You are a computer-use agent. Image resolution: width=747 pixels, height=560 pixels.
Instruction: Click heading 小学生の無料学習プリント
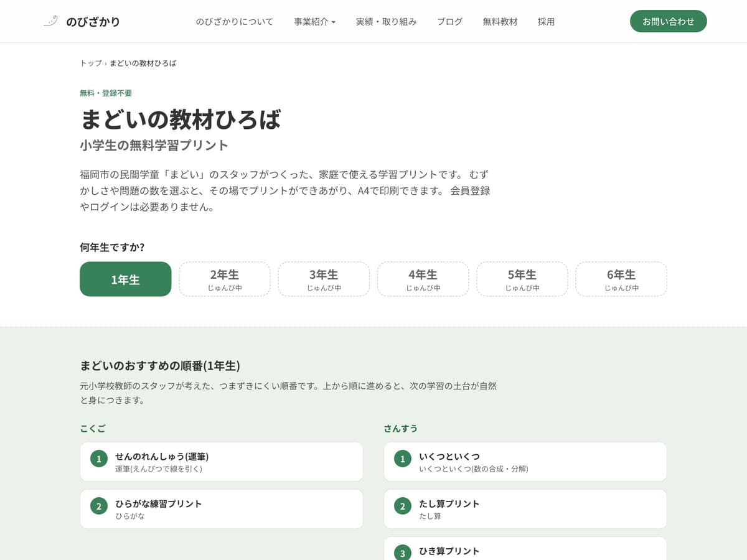[x=154, y=145]
